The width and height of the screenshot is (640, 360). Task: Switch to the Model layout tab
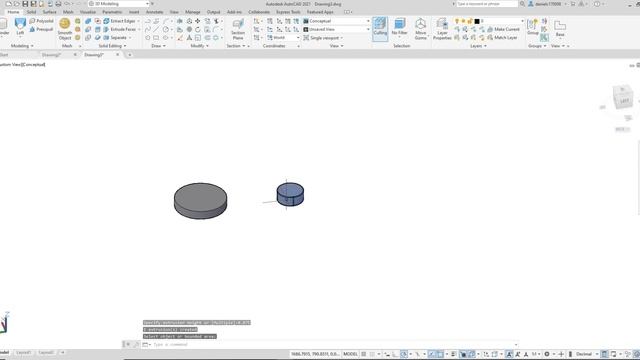tap(4, 352)
